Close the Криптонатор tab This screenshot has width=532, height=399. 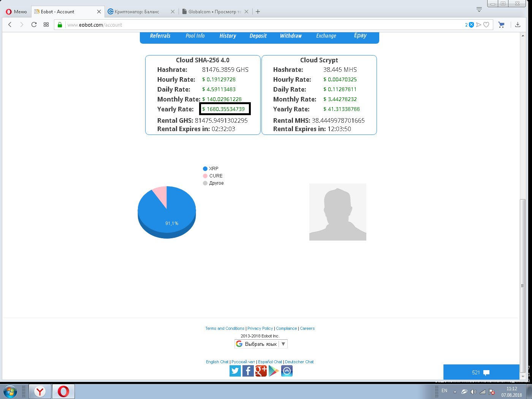[173, 12]
